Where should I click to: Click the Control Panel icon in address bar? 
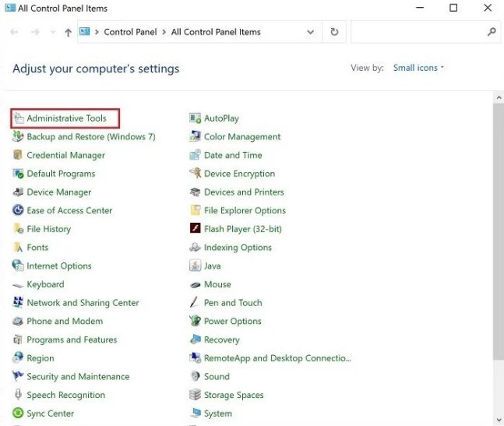[x=85, y=31]
